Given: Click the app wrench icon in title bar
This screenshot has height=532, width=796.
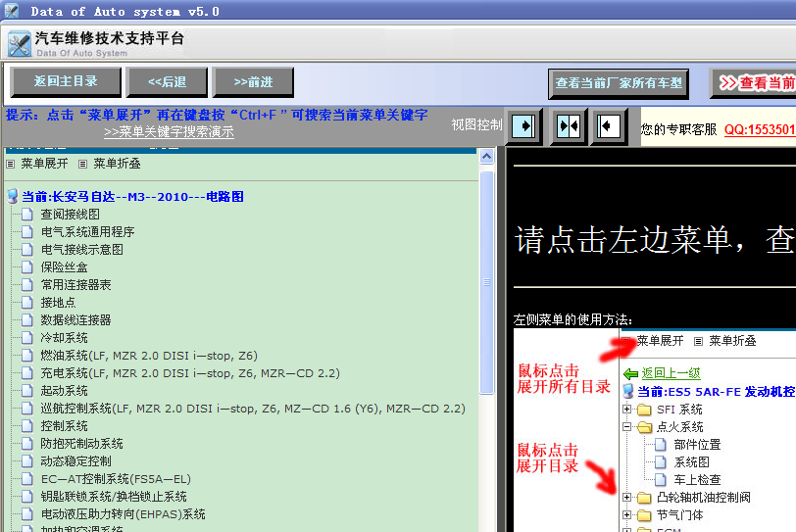Looking at the screenshot, I should pos(12,11).
